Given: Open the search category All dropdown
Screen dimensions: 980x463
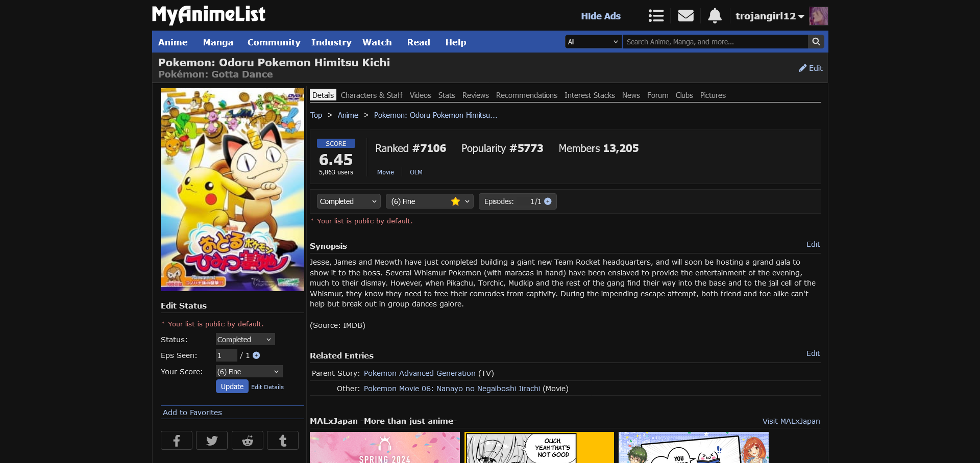Looking at the screenshot, I should 593,42.
